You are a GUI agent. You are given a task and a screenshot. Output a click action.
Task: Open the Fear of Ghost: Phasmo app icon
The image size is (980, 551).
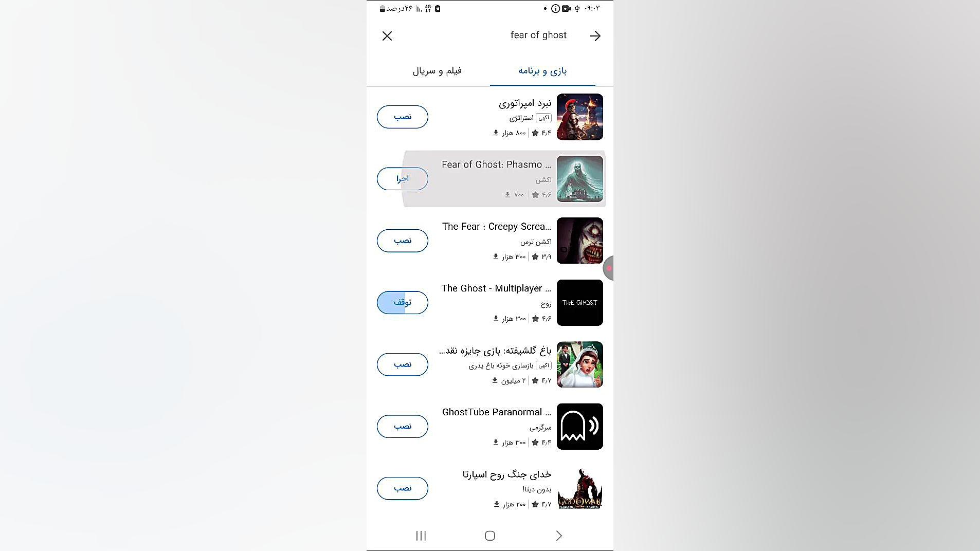click(x=579, y=179)
